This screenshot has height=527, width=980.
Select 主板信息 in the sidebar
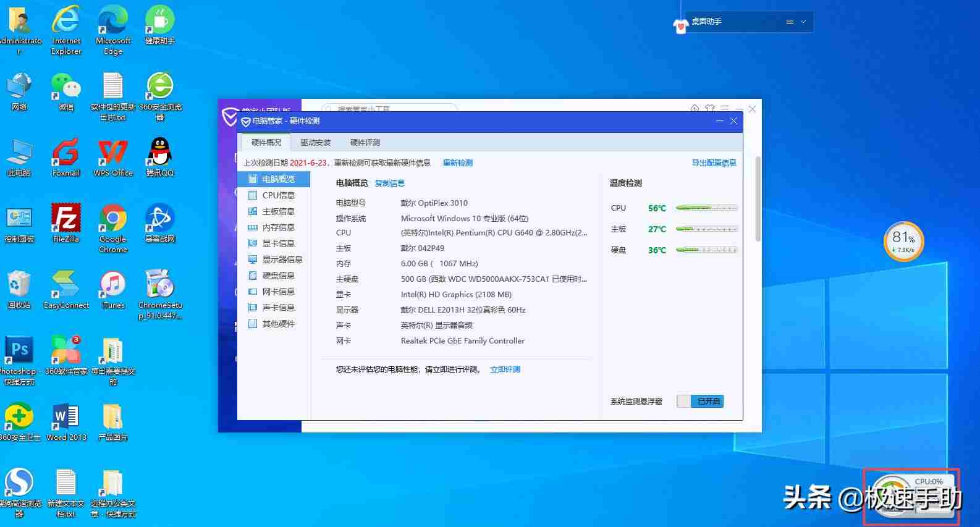[x=274, y=211]
